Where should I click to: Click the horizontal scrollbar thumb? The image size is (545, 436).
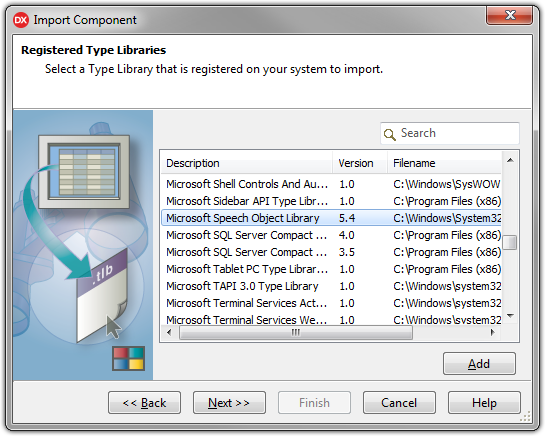pos(296,332)
